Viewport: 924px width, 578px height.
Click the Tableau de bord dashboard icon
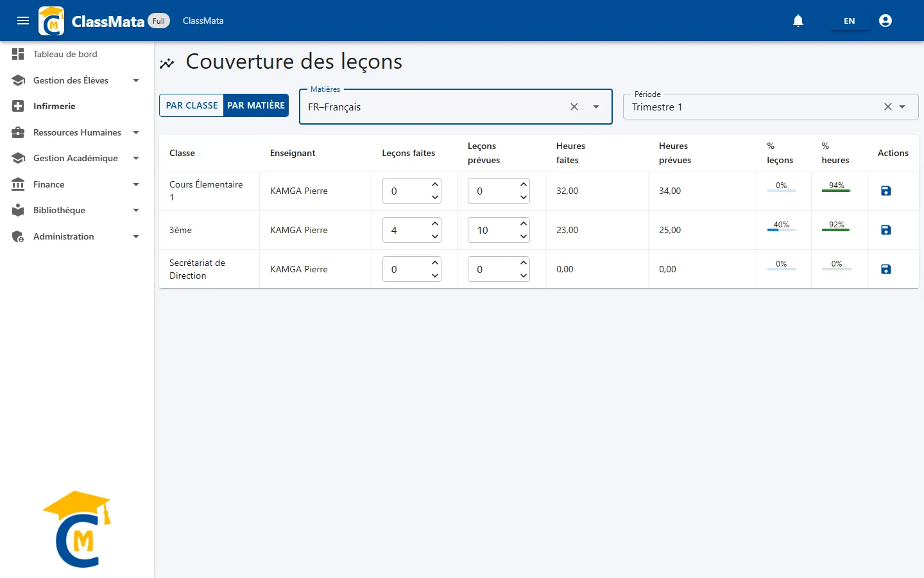pos(18,54)
